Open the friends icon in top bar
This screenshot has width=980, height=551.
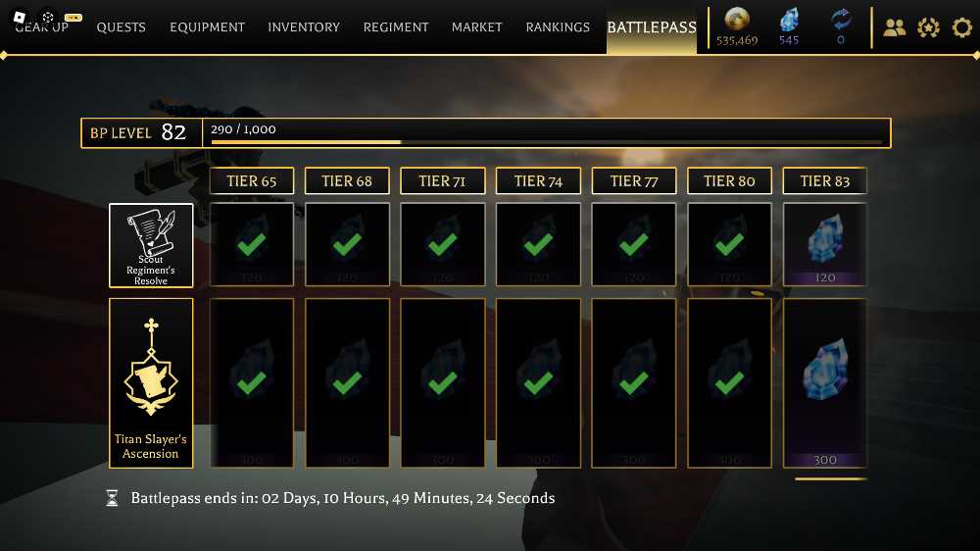[895, 27]
